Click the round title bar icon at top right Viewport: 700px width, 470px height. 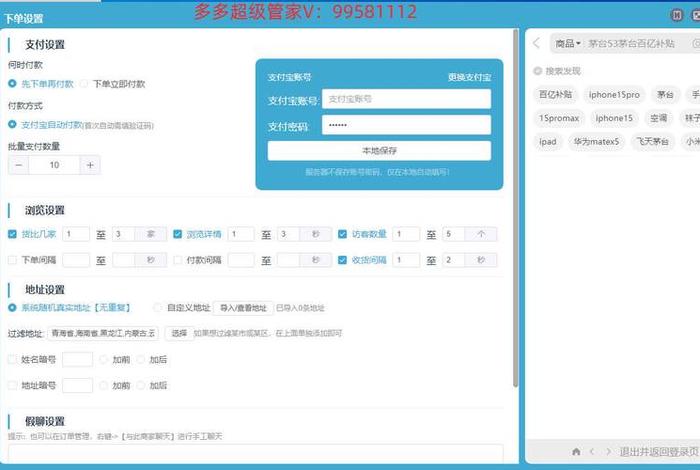click(x=677, y=15)
